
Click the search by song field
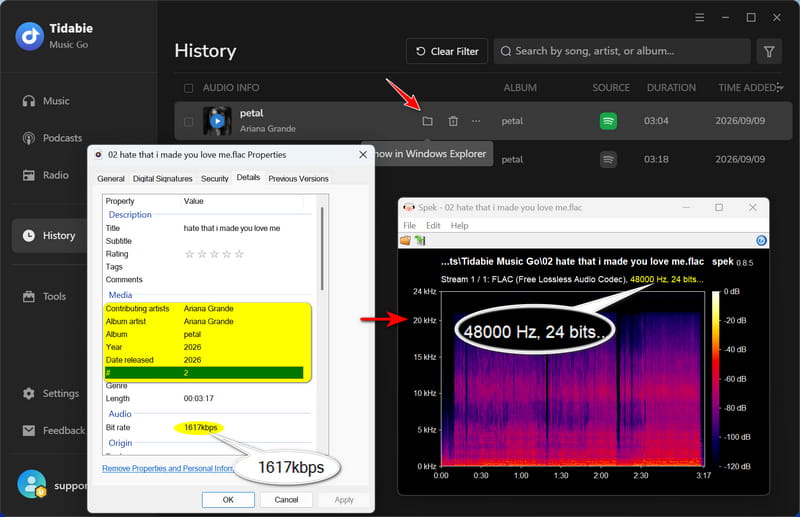(622, 51)
